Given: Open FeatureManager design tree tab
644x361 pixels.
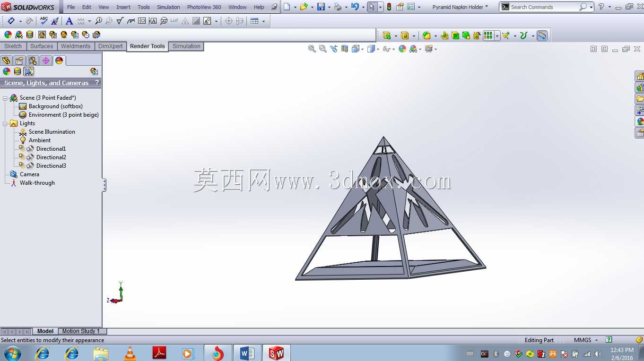Looking at the screenshot, I should [6, 60].
